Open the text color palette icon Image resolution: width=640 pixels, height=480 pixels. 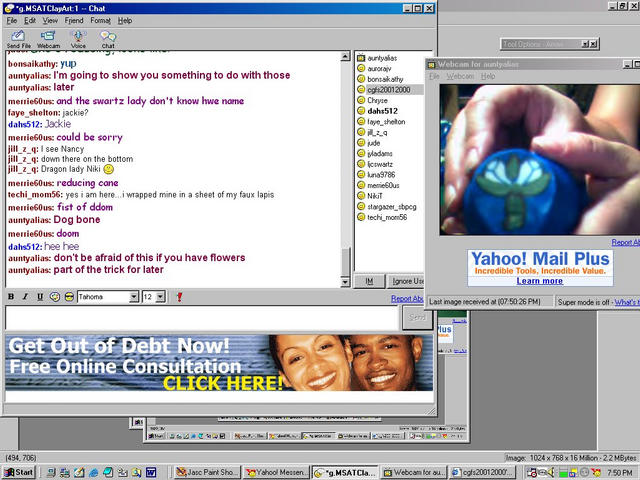pyautogui.click(x=55, y=297)
